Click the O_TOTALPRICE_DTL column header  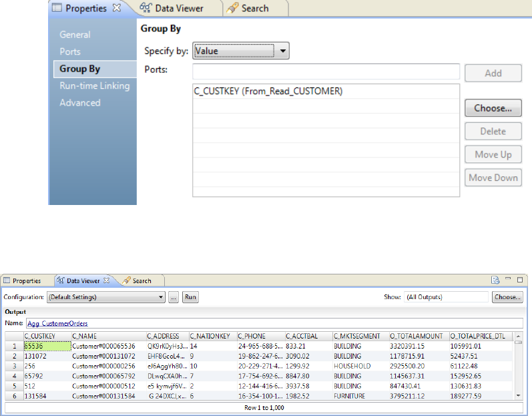point(481,337)
